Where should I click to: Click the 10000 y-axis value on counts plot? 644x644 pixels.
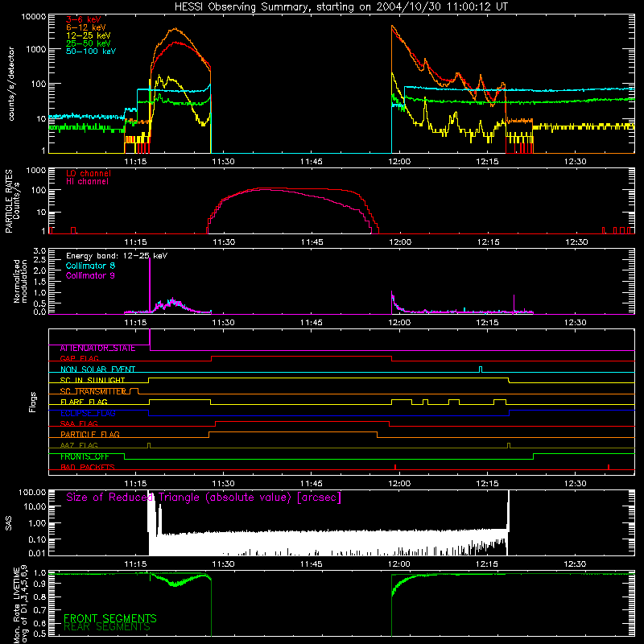[x=34, y=17]
